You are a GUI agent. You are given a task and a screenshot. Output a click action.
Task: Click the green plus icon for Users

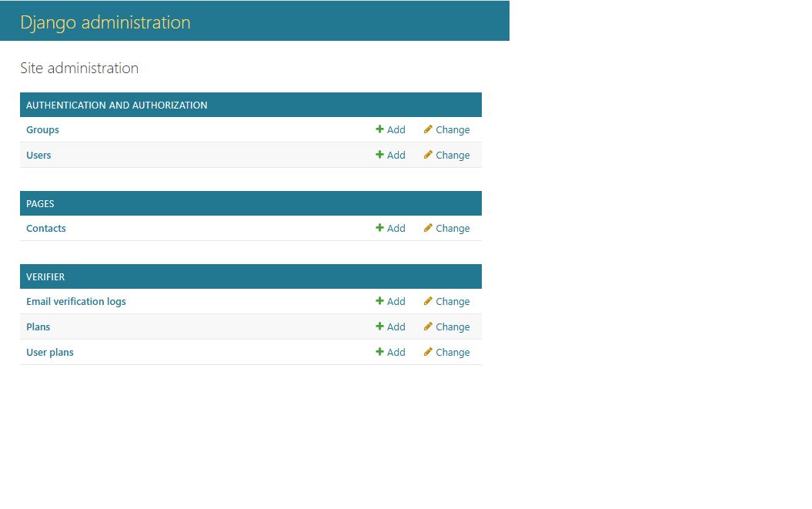point(379,155)
